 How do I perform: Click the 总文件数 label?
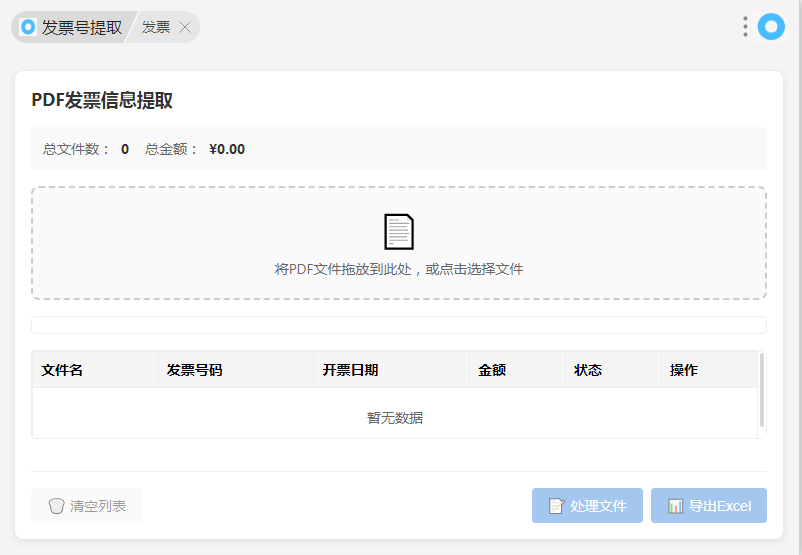pyautogui.click(x=76, y=149)
